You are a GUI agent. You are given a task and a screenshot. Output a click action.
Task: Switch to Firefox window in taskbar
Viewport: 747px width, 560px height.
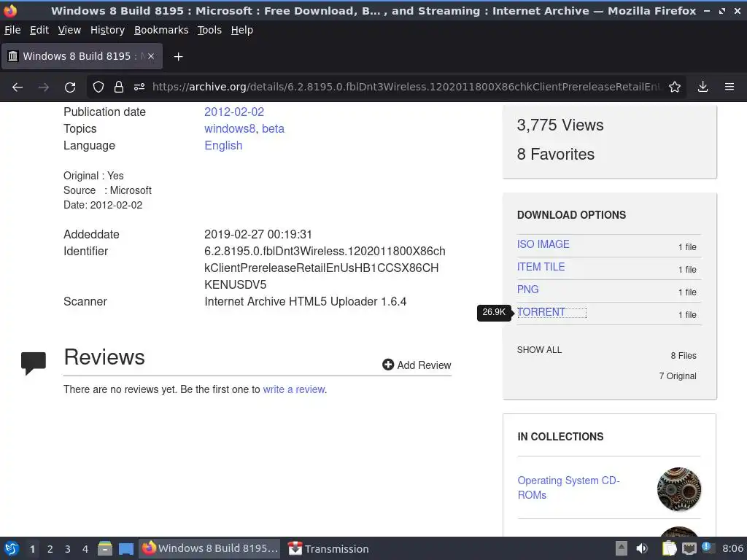pyautogui.click(x=210, y=548)
